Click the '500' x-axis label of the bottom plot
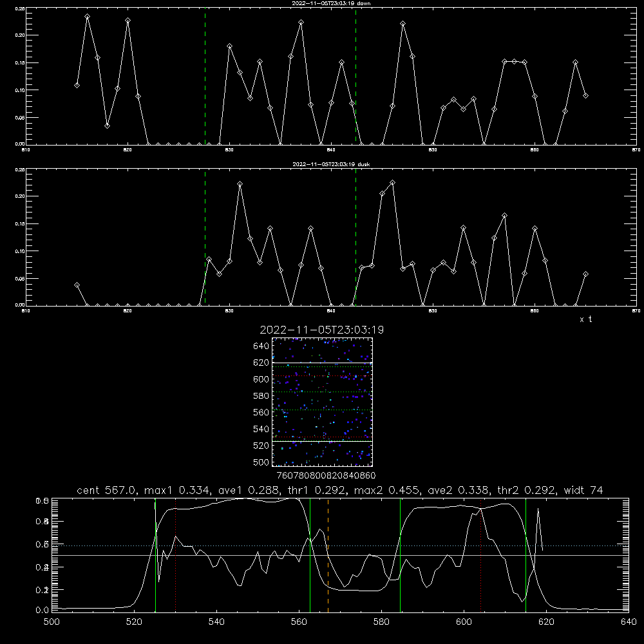This screenshot has width=644, height=644. click(x=52, y=622)
